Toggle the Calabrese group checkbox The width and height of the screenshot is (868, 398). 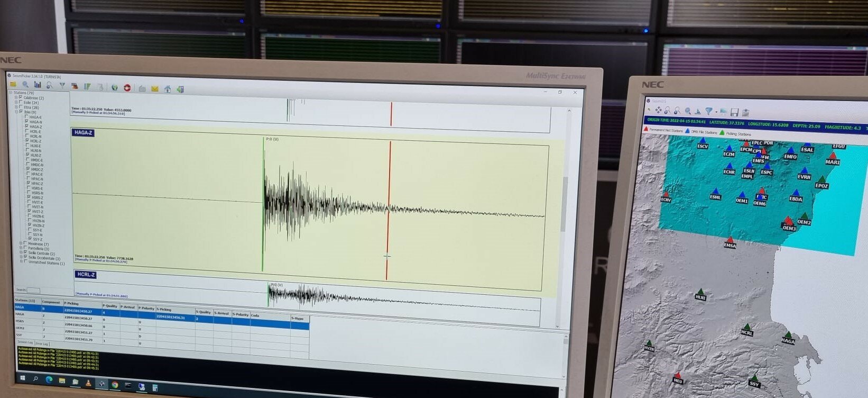[x=21, y=97]
